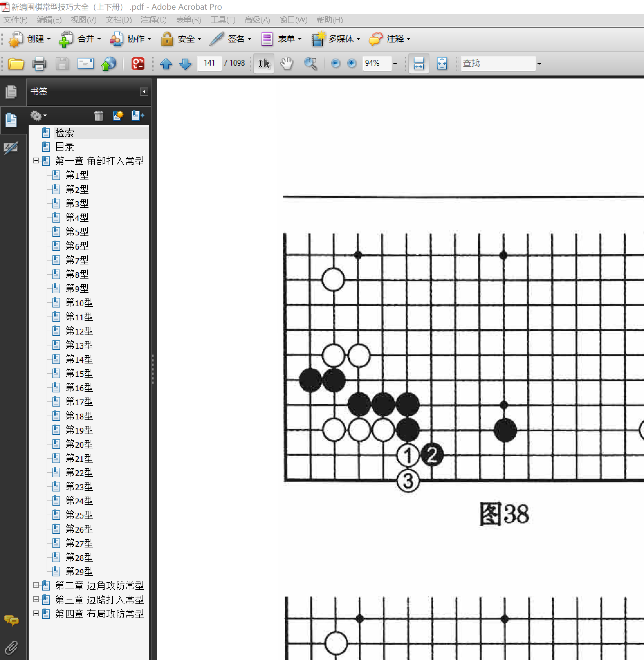Open the Bookmarks panel icon
Image resolution: width=644 pixels, height=660 pixels.
[x=11, y=120]
